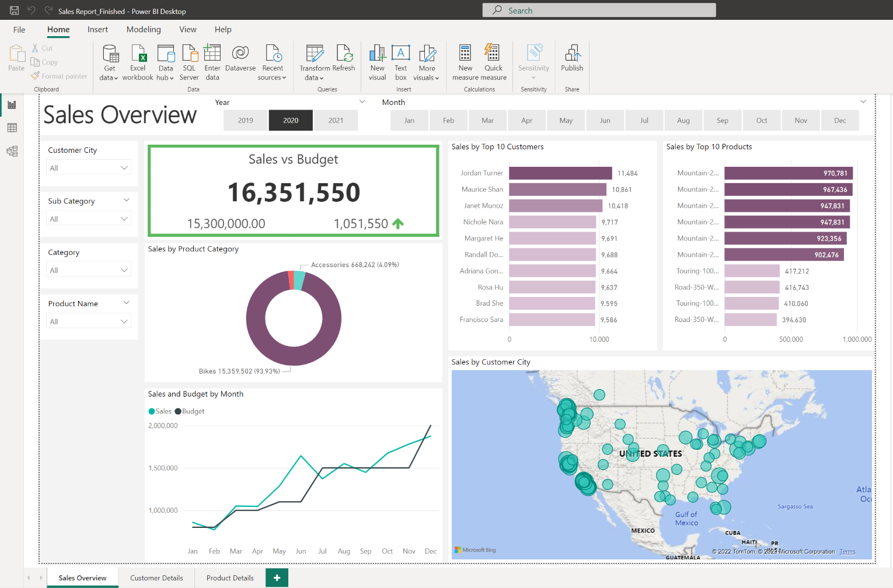Collapse the Month slicer with its chevron
This screenshot has height=588, width=893.
863,101
